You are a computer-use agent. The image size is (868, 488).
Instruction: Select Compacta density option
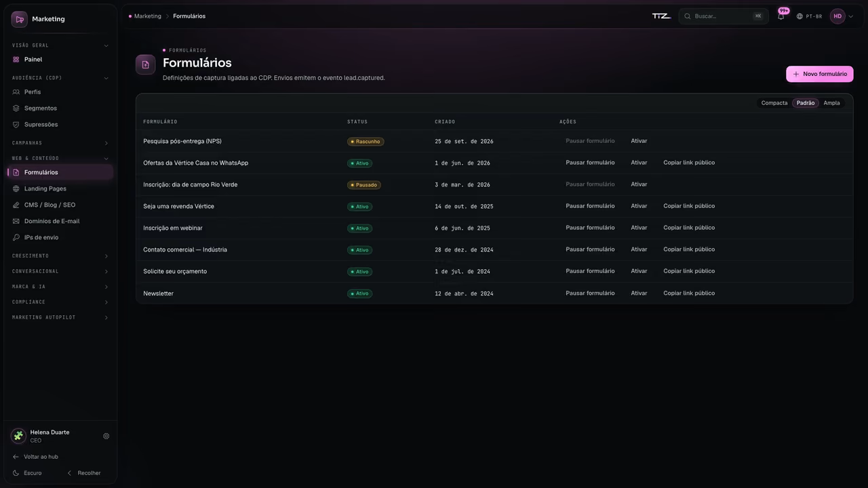(774, 103)
